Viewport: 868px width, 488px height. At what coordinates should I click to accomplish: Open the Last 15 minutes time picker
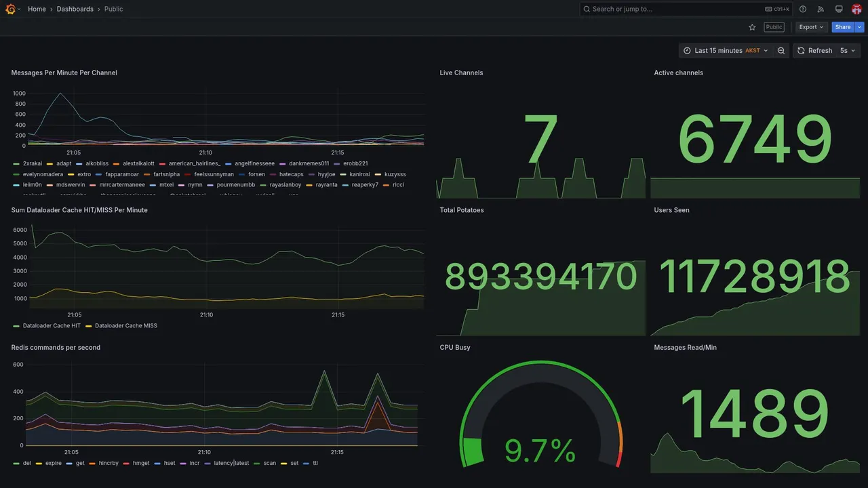[726, 51]
